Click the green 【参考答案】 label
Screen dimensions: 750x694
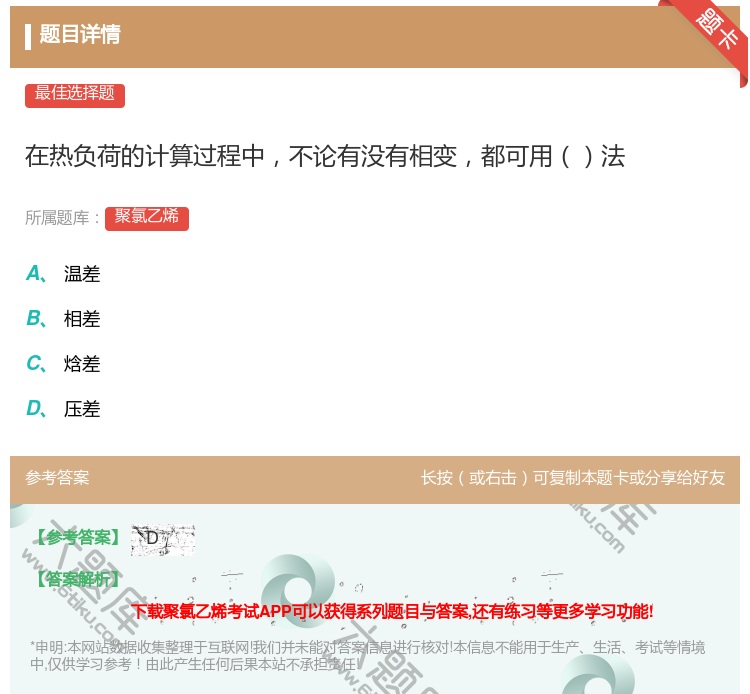pyautogui.click(x=78, y=538)
